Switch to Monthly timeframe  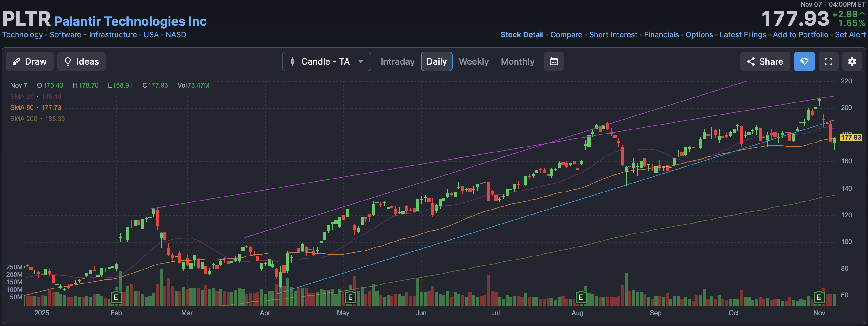coord(517,61)
